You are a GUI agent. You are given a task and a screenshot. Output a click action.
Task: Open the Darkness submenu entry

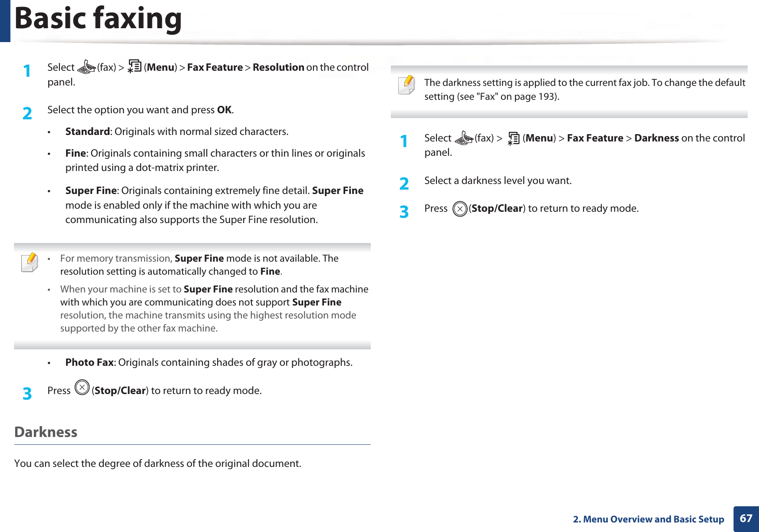[x=657, y=138]
